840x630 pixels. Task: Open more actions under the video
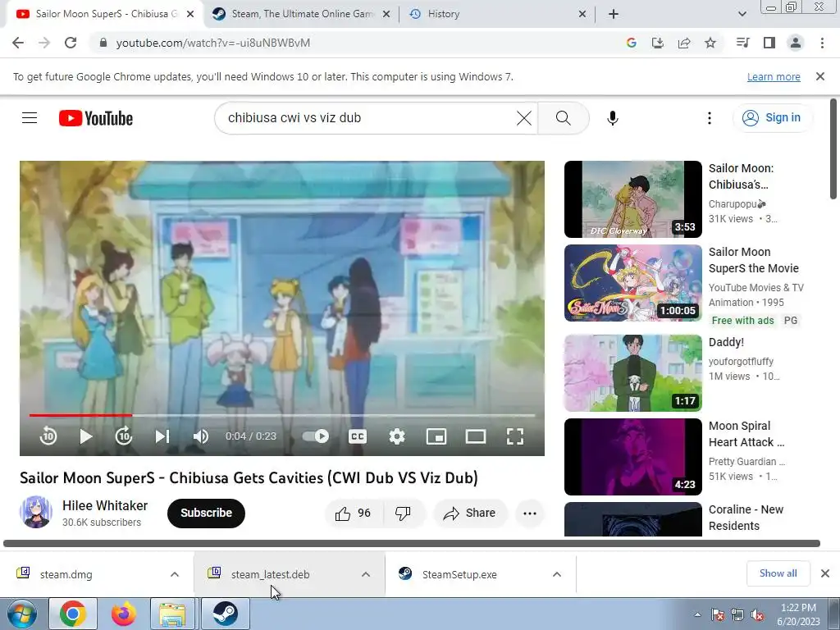tap(530, 514)
